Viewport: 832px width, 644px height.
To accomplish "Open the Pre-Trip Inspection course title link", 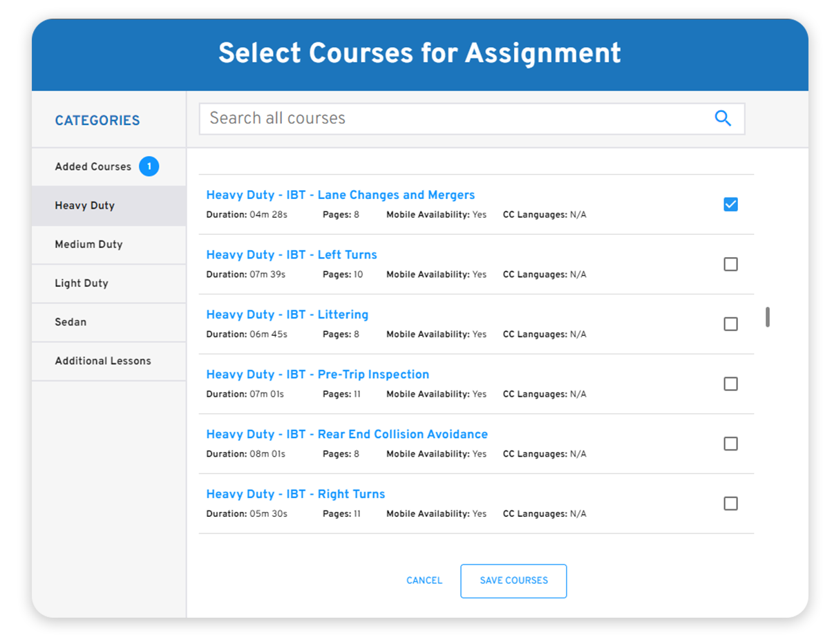I will pyautogui.click(x=317, y=375).
